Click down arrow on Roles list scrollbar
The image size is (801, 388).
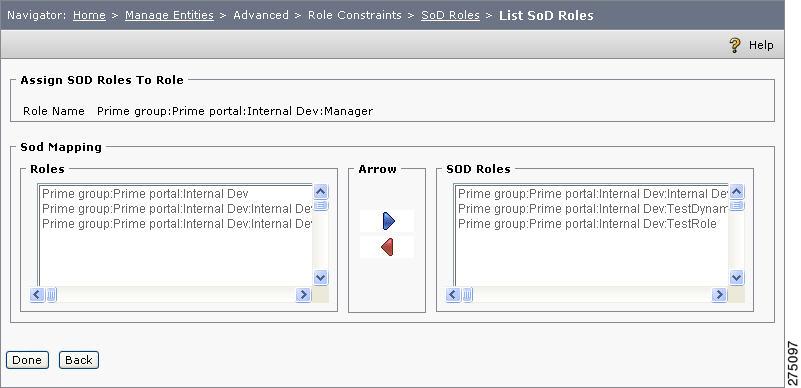pyautogui.click(x=320, y=278)
